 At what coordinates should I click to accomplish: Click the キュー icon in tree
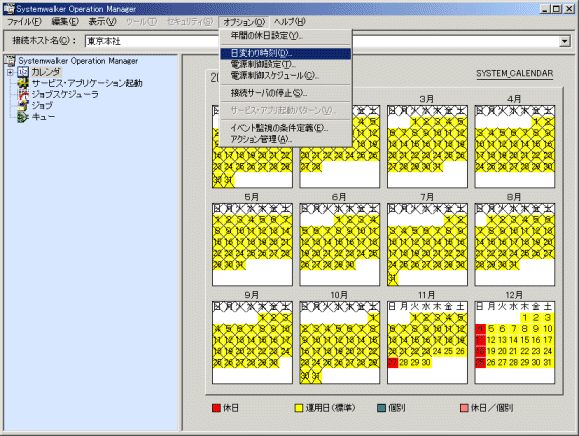[x=23, y=117]
